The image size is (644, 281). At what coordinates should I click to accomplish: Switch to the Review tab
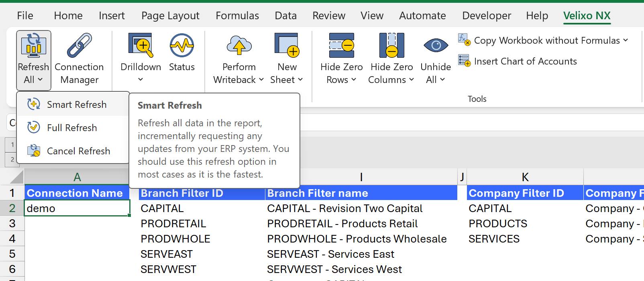point(329,16)
